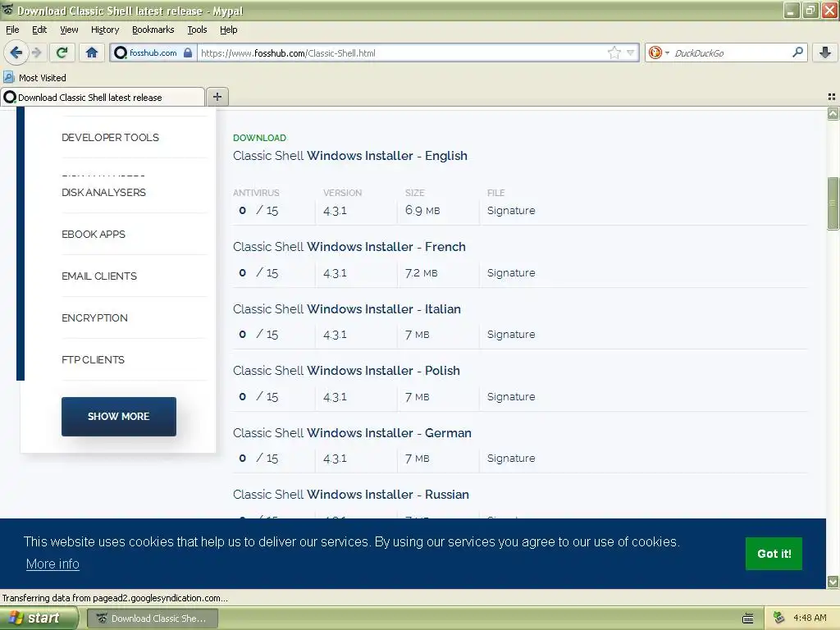The width and height of the screenshot is (840, 630).
Task: Click the magnifier search icon
Action: click(x=797, y=52)
